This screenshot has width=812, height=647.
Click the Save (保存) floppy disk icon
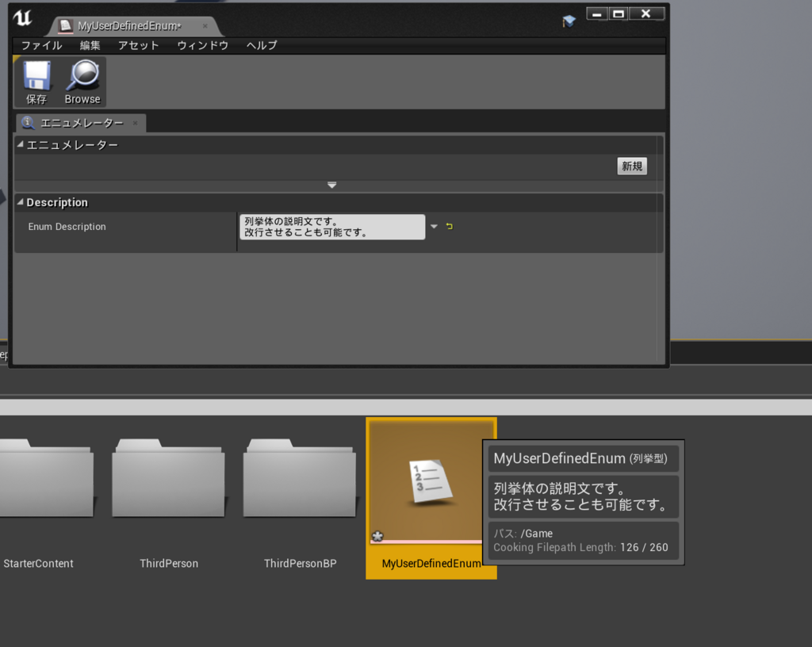(x=36, y=75)
